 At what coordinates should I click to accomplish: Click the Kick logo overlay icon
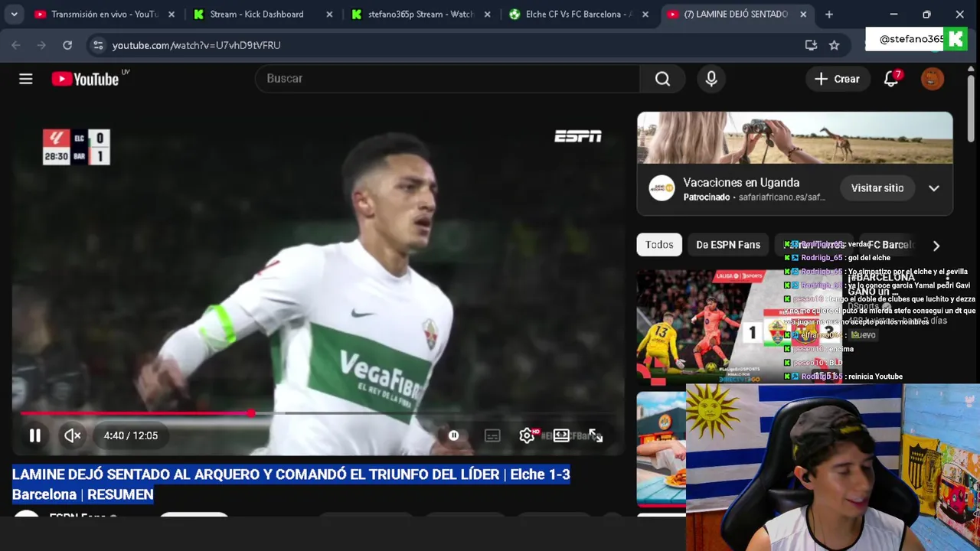coord(955,38)
